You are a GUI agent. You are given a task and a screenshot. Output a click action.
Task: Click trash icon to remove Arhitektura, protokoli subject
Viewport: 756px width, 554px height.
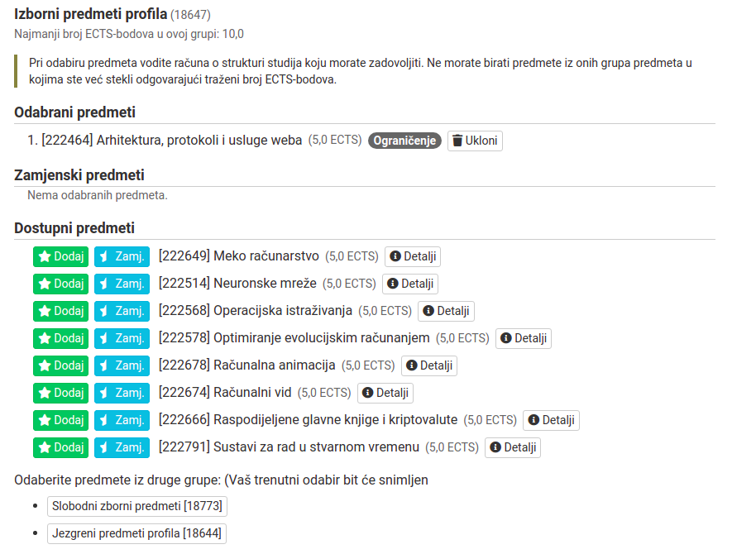(x=475, y=141)
